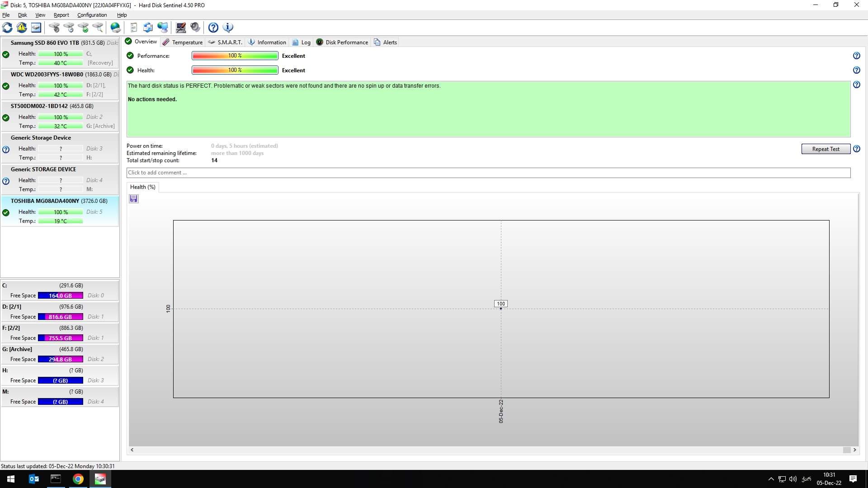Select the Samsung SSD 860 EVO 1TB disk
Screen dimensions: 868x488
click(45, 43)
